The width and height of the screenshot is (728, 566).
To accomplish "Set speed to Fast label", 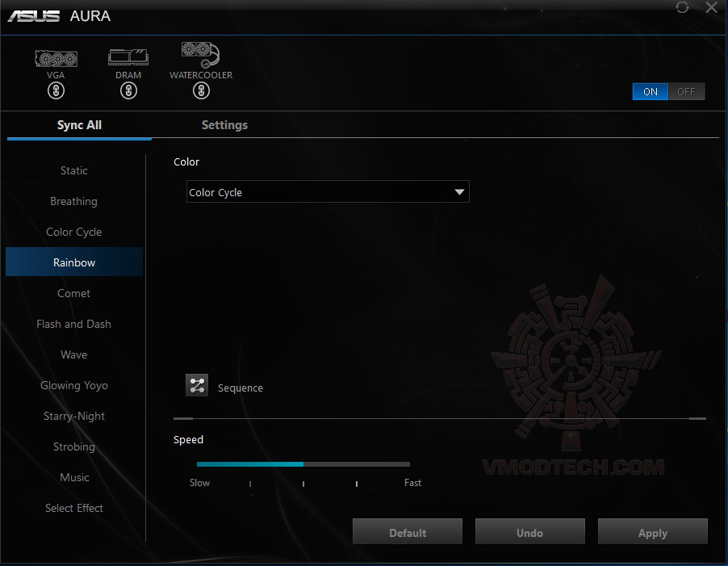I will (x=412, y=482).
